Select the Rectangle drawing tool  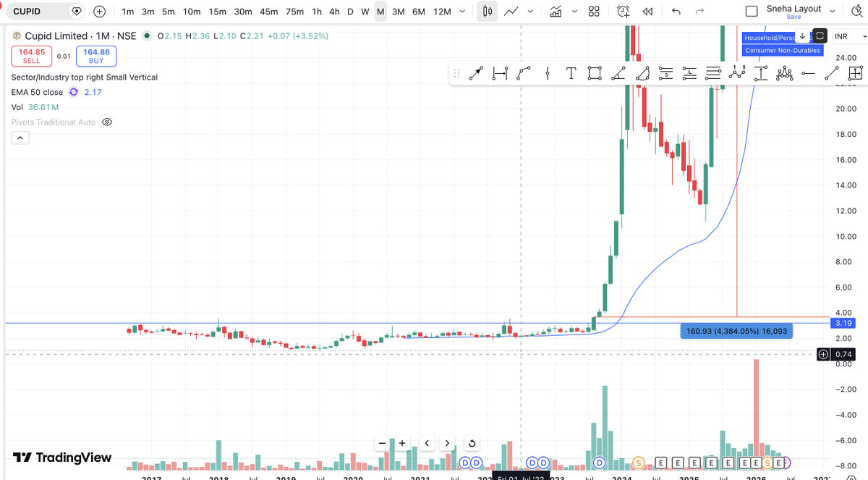pos(595,73)
